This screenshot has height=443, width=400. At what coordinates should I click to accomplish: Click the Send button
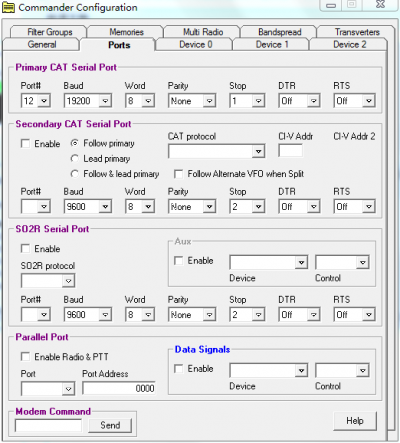coord(110,425)
